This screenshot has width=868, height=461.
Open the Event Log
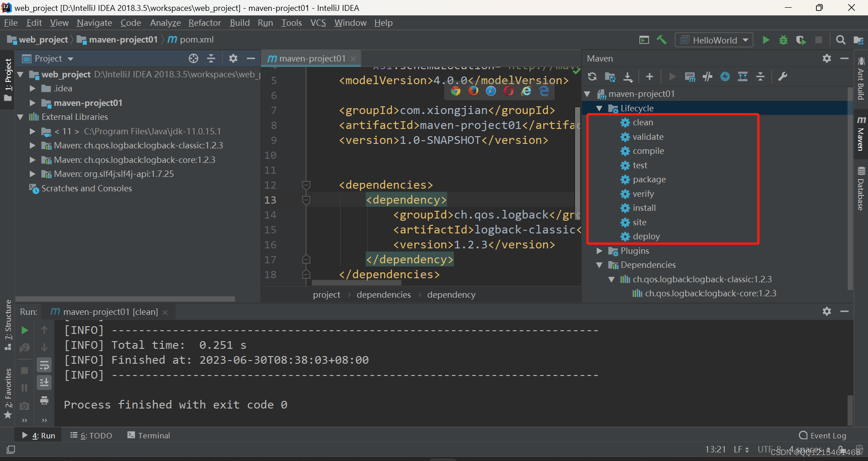(x=823, y=435)
